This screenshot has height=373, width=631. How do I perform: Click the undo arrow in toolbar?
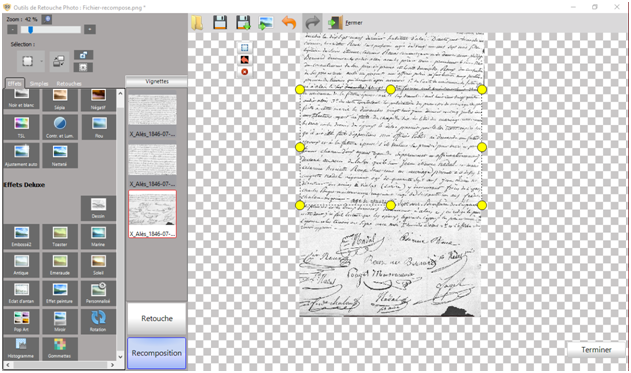[x=289, y=23]
